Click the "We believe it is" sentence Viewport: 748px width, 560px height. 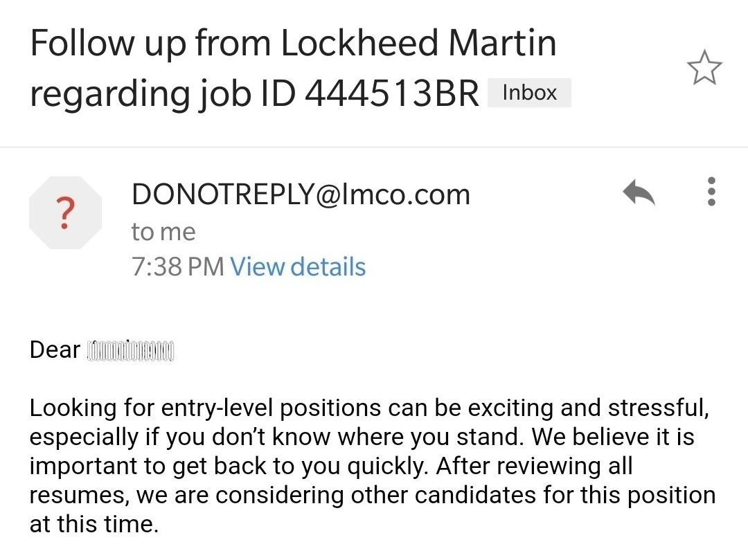pyautogui.click(x=612, y=437)
